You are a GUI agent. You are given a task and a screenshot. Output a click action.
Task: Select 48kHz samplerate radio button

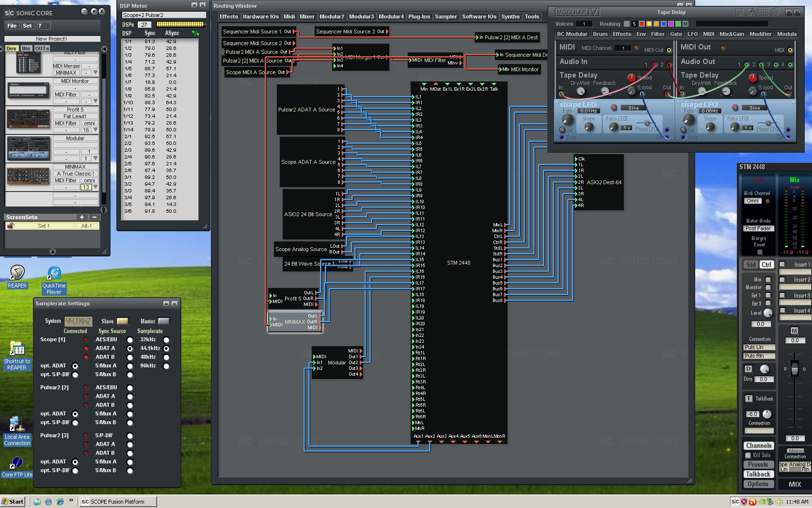(x=166, y=357)
